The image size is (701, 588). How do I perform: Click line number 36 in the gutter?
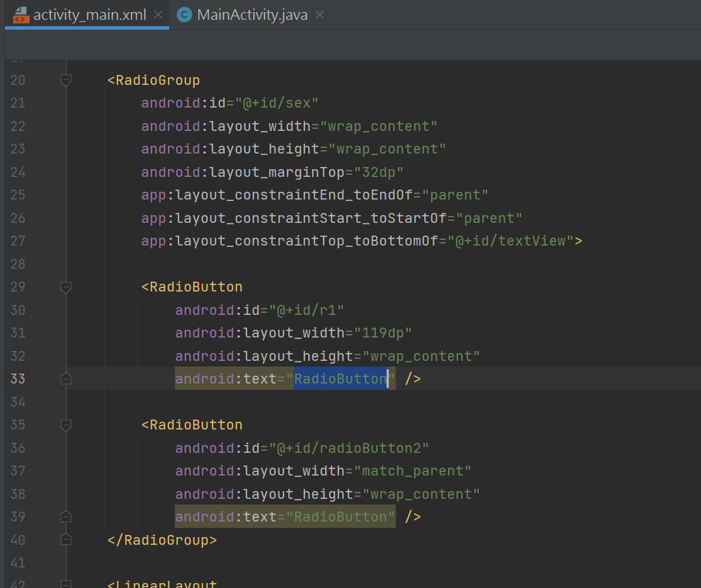[18, 448]
